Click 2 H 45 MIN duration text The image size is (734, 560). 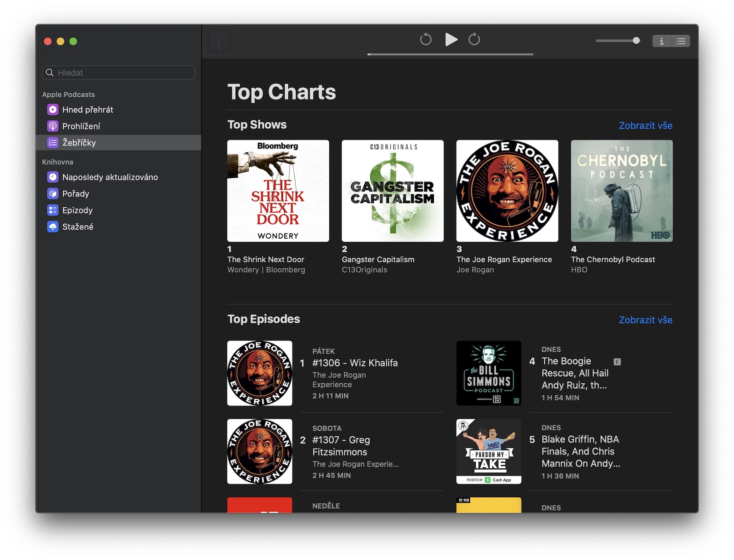pos(332,475)
